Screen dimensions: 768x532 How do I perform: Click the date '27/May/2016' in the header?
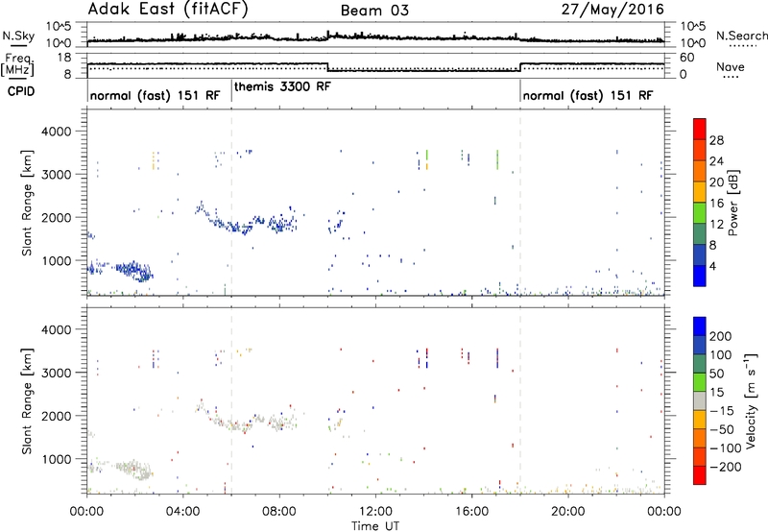[x=612, y=10]
